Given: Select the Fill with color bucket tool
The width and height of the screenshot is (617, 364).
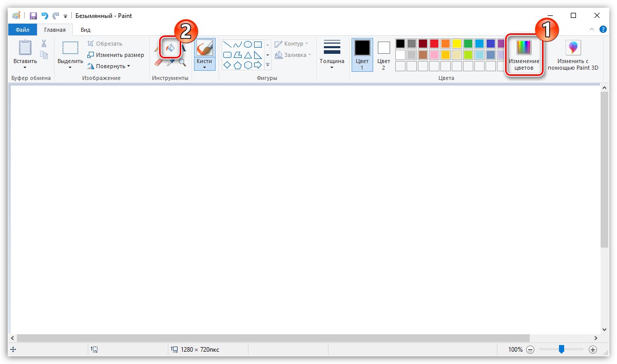Looking at the screenshot, I should point(170,49).
